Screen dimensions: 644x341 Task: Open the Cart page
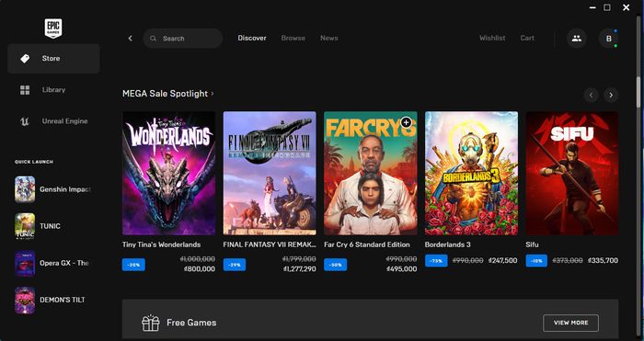tap(527, 39)
